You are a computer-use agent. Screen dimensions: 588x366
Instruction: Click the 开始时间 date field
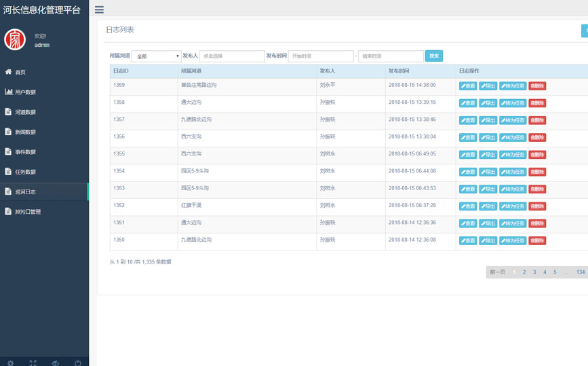click(321, 56)
